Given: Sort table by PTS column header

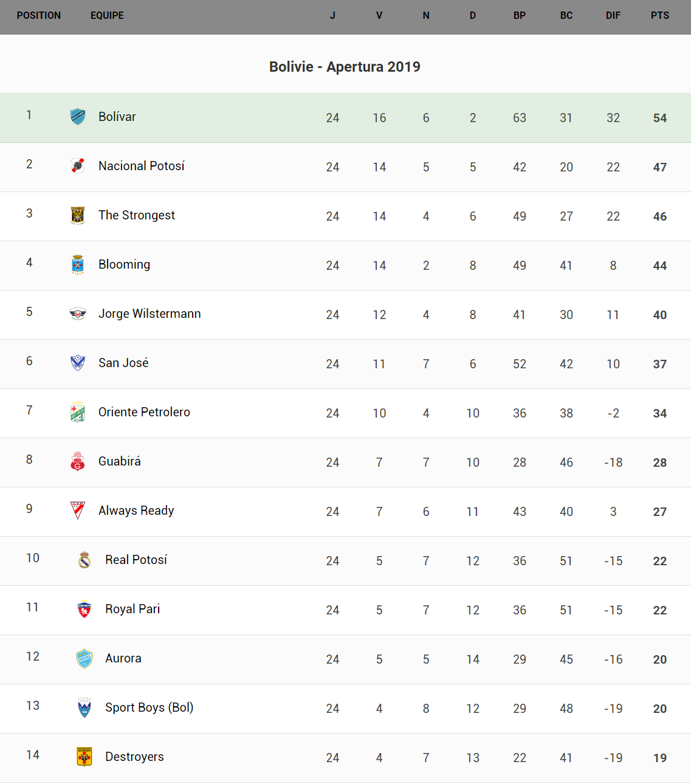Looking at the screenshot, I should [660, 16].
